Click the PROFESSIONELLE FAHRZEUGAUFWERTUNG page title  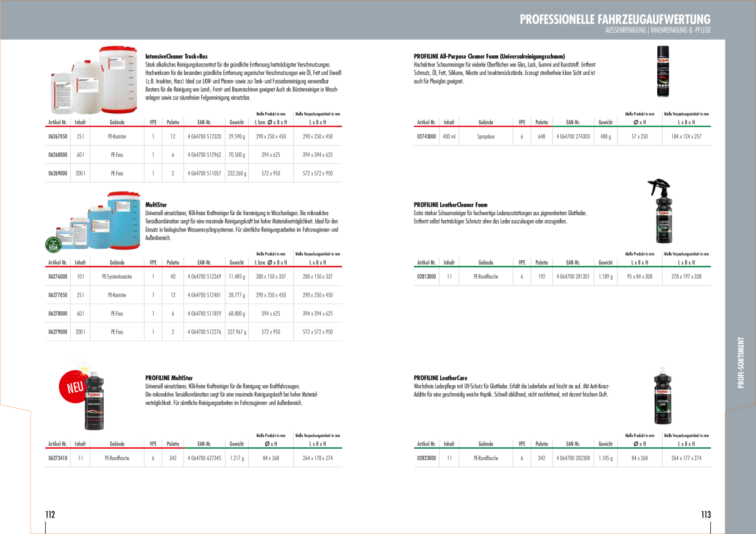[x=615, y=20]
